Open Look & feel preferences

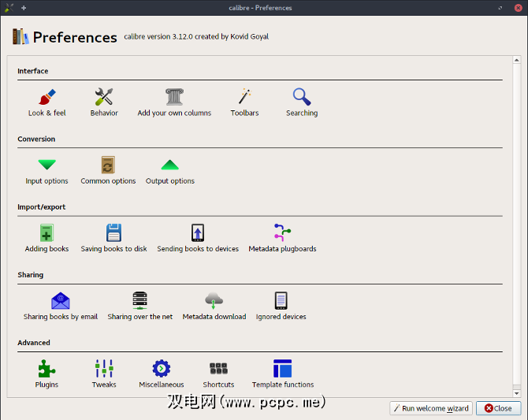pos(47,98)
